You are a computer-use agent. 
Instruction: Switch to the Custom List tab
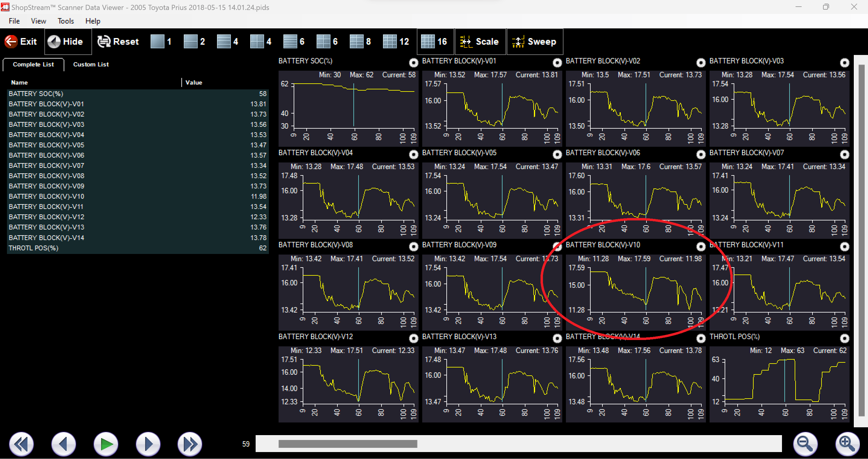(x=90, y=64)
